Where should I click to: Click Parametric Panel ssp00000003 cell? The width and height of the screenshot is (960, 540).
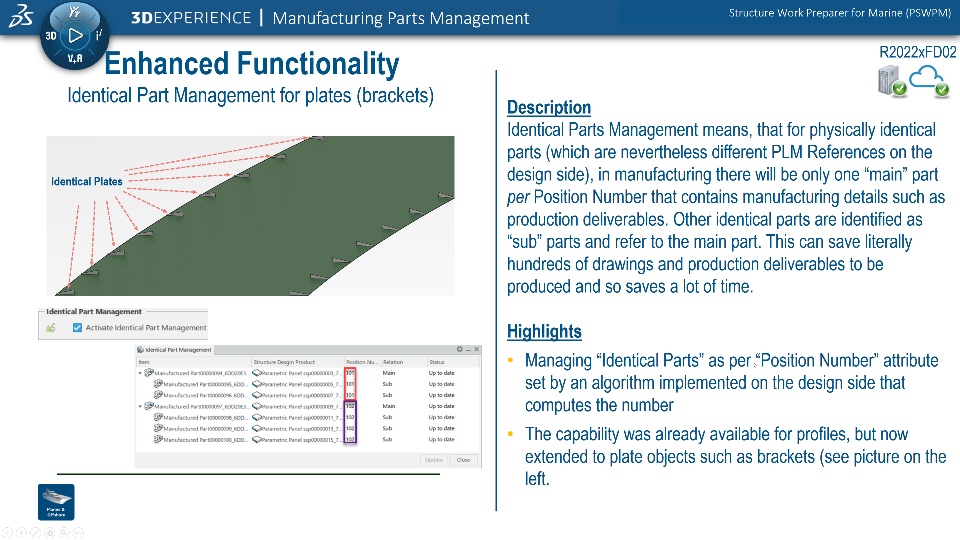(x=298, y=373)
